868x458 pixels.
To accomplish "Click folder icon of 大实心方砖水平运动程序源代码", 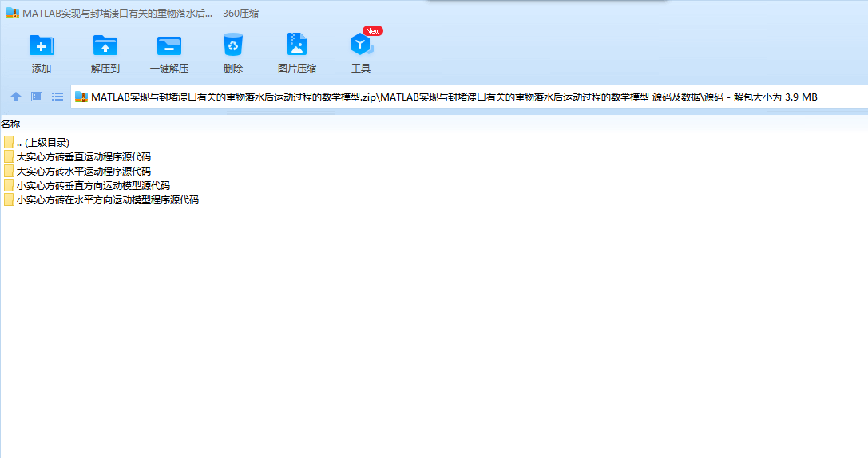I will pos(9,172).
